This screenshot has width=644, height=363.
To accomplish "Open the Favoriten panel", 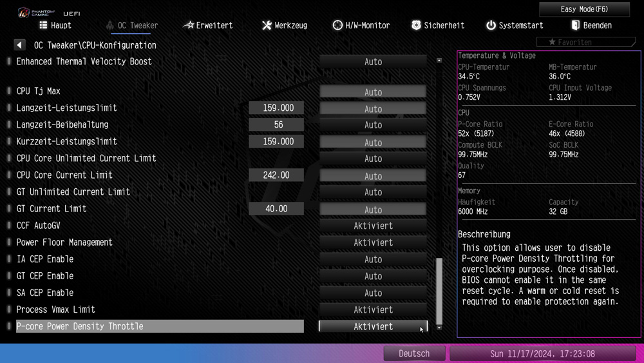I will 585,42.
